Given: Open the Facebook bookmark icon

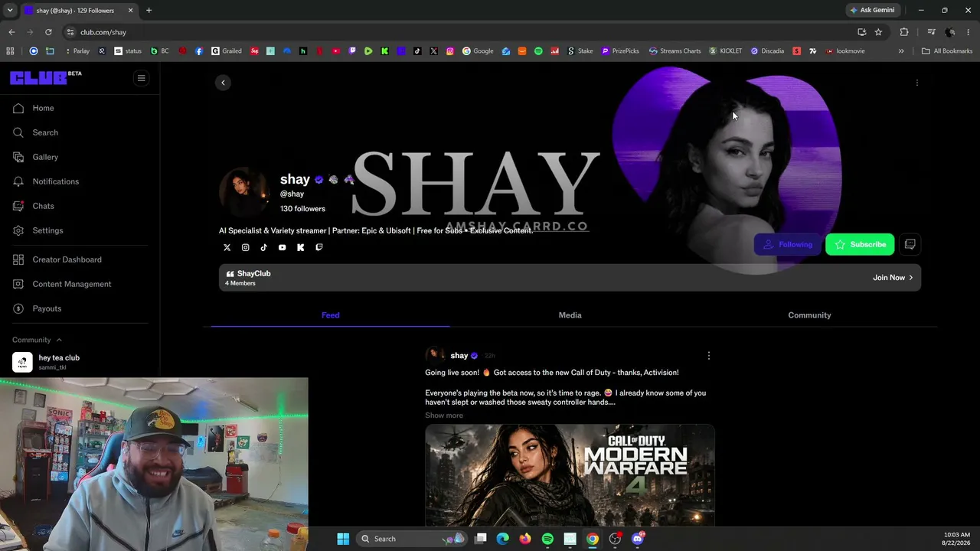Looking at the screenshot, I should pyautogui.click(x=199, y=51).
